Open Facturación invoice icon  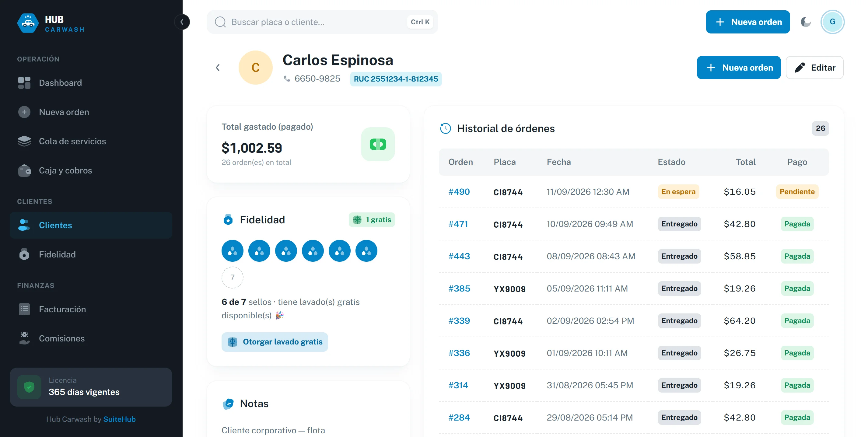24,309
